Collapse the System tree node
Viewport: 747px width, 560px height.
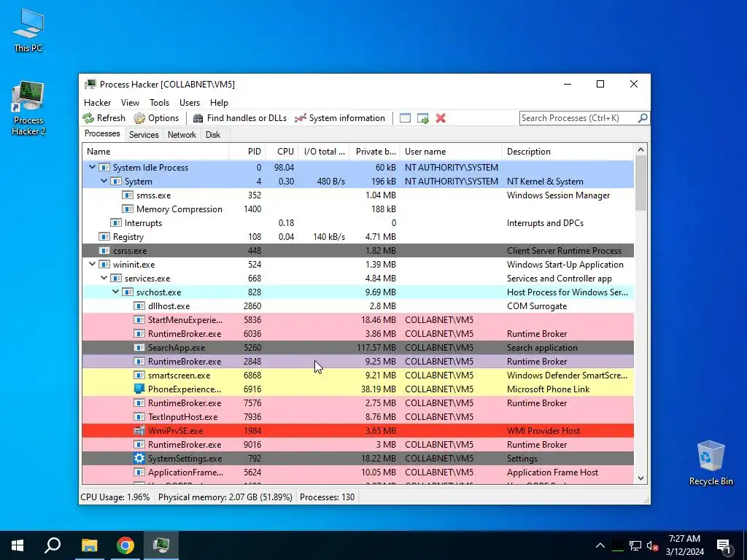tap(104, 181)
